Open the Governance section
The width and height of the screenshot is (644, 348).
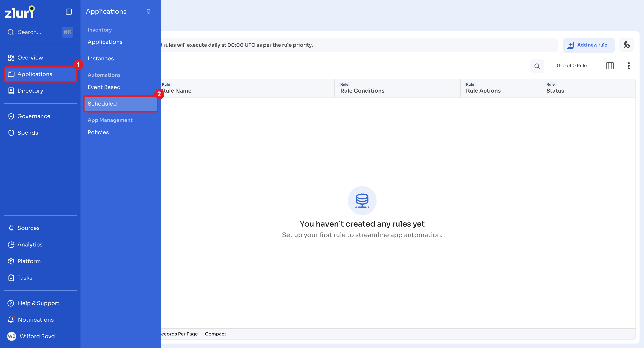tap(40, 116)
